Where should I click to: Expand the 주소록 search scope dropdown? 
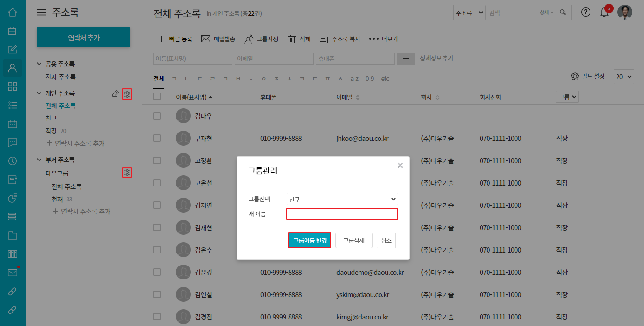(469, 13)
